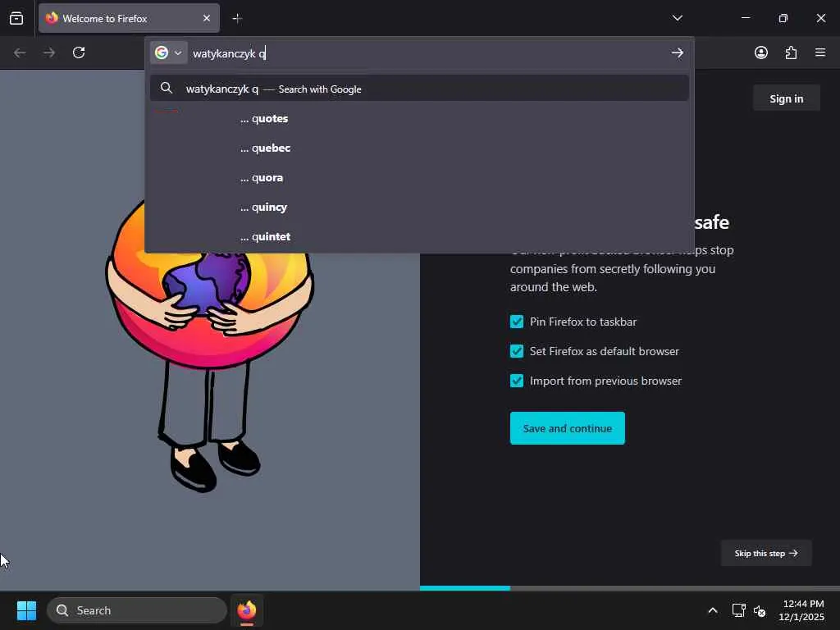Choose the 'quotes' search suggestion
Screen dimensions: 840x630
(x=419, y=118)
